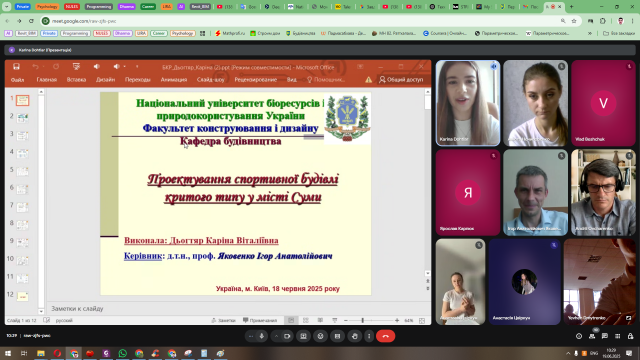Open the chat panel in Meet
This screenshot has width=640, height=360.
coord(604,336)
